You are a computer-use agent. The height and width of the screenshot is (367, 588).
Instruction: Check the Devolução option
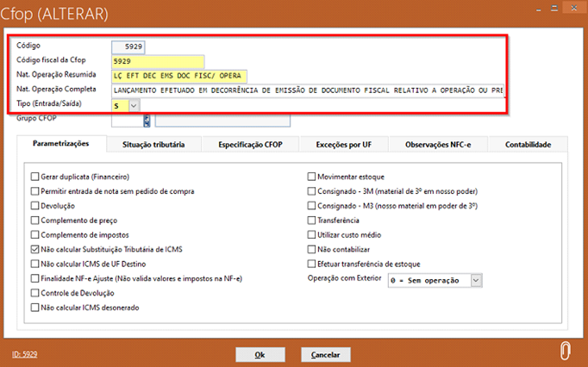point(35,206)
